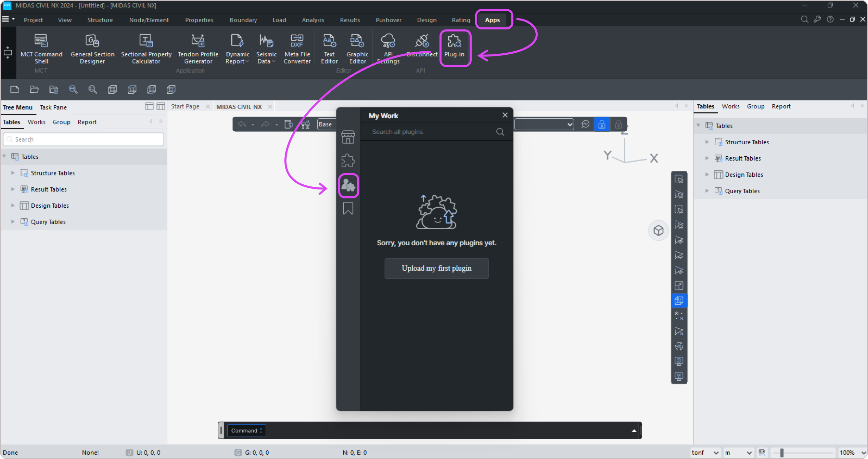Open the Apps ribbon tab
Image resolution: width=868 pixels, height=459 pixels.
pyautogui.click(x=492, y=20)
